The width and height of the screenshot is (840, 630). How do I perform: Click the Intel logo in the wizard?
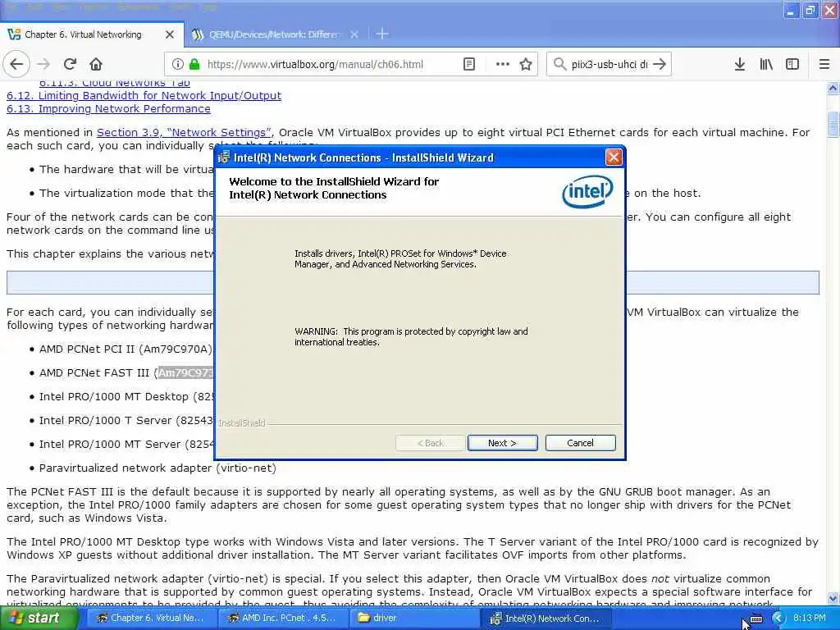587,191
